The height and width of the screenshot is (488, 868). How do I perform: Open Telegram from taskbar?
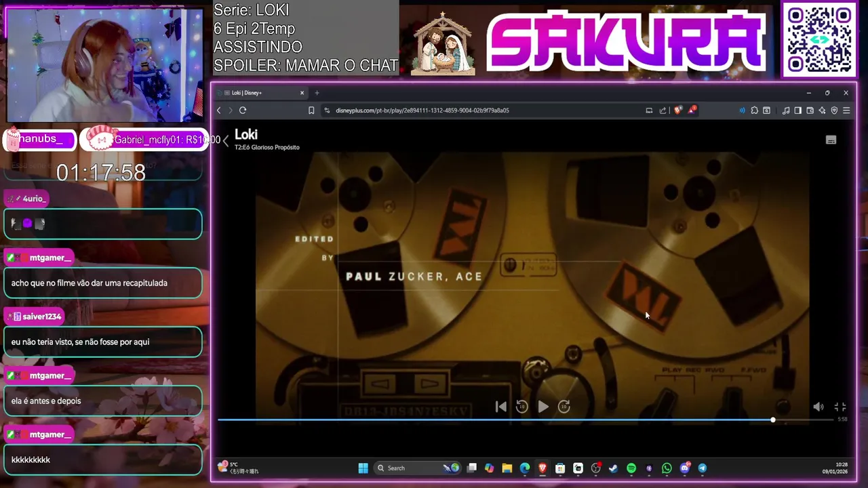tap(703, 468)
